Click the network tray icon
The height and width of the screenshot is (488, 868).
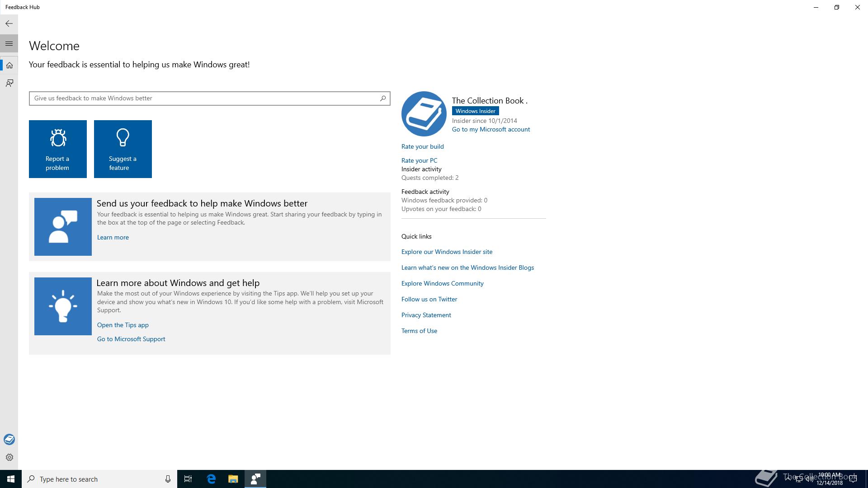point(799,479)
